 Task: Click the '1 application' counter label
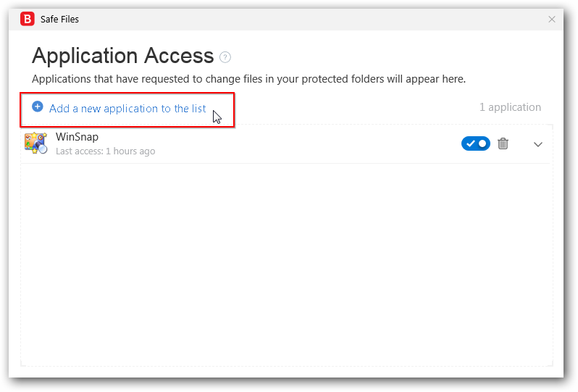tap(510, 107)
